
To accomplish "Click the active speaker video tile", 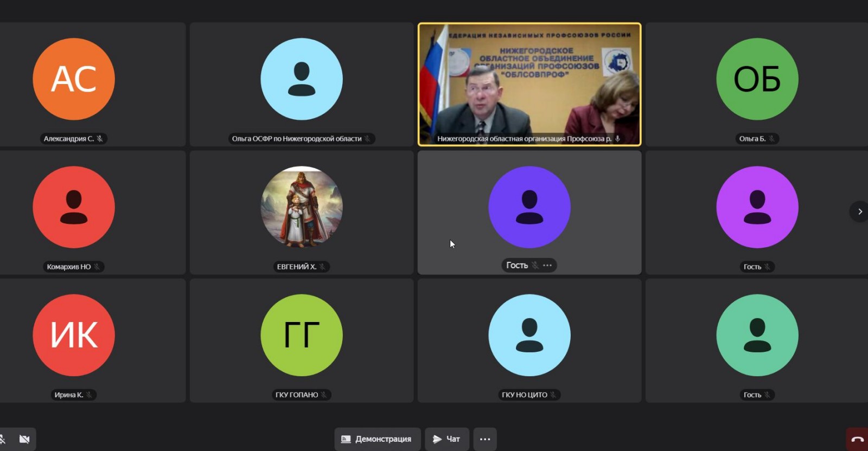I will click(529, 84).
